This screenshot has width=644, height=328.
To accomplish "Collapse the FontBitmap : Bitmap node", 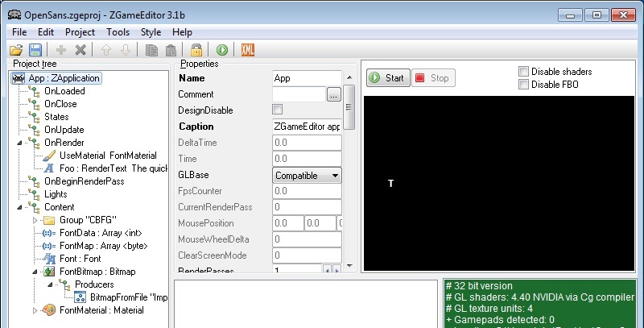I will (x=35, y=272).
